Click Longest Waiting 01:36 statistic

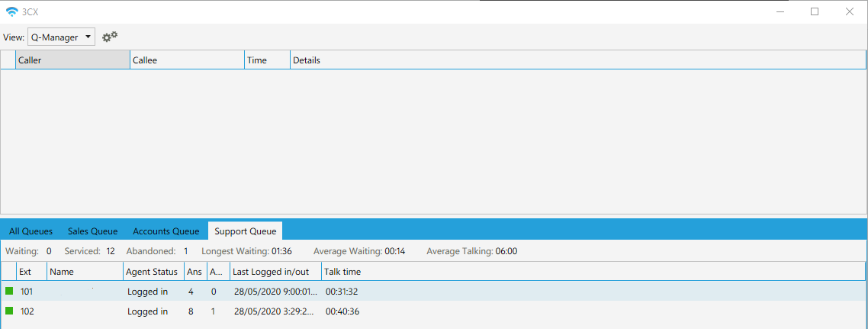tap(246, 251)
